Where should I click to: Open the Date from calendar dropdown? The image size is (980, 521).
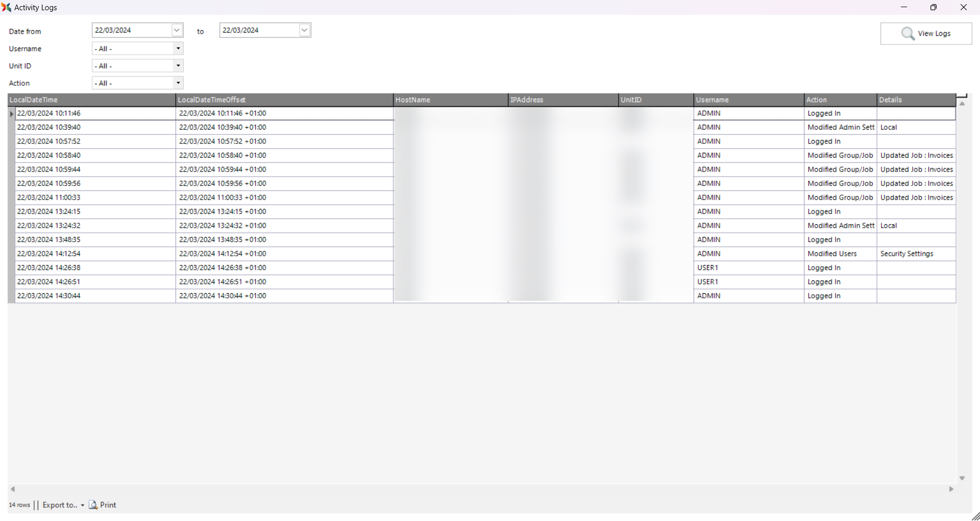[x=177, y=31]
